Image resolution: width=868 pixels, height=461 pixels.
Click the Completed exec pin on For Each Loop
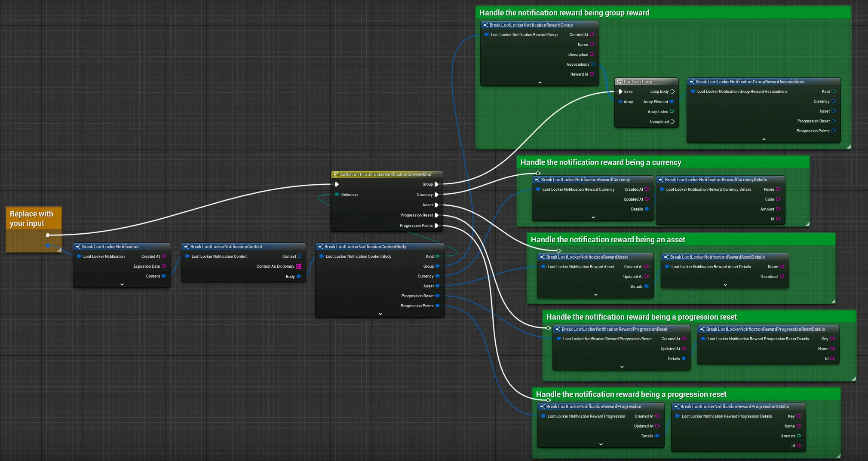coord(672,122)
